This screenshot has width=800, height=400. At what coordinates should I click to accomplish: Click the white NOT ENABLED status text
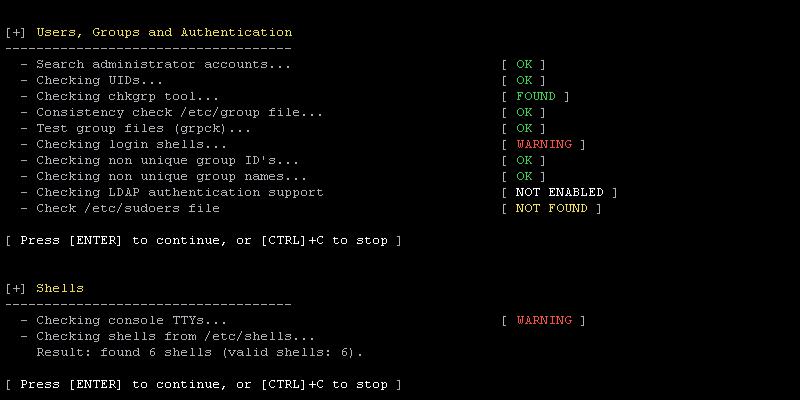(x=560, y=192)
